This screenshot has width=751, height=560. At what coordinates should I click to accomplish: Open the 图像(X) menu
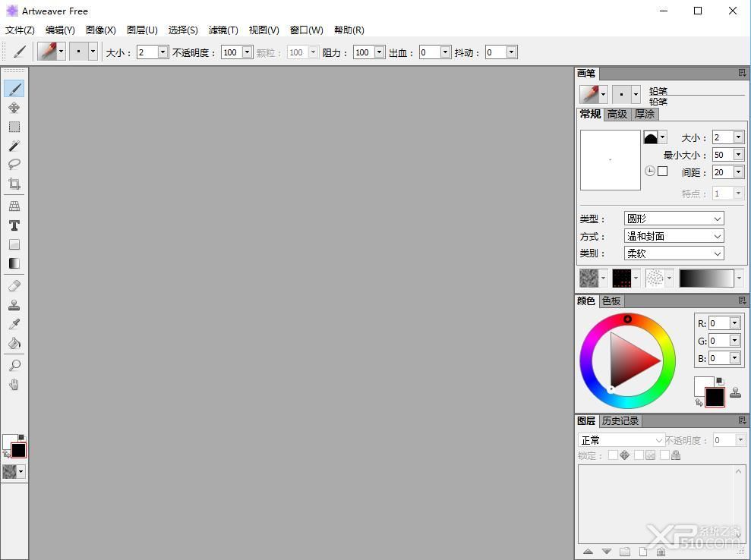[x=100, y=30]
